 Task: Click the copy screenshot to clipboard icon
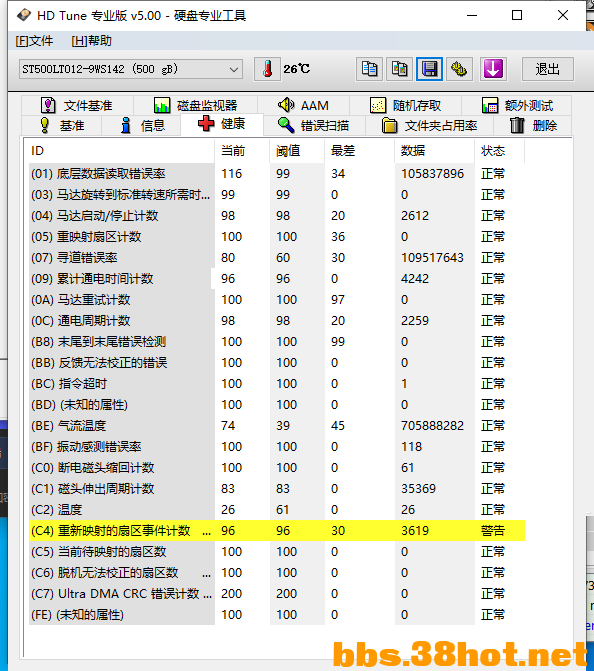pyautogui.click(x=399, y=69)
